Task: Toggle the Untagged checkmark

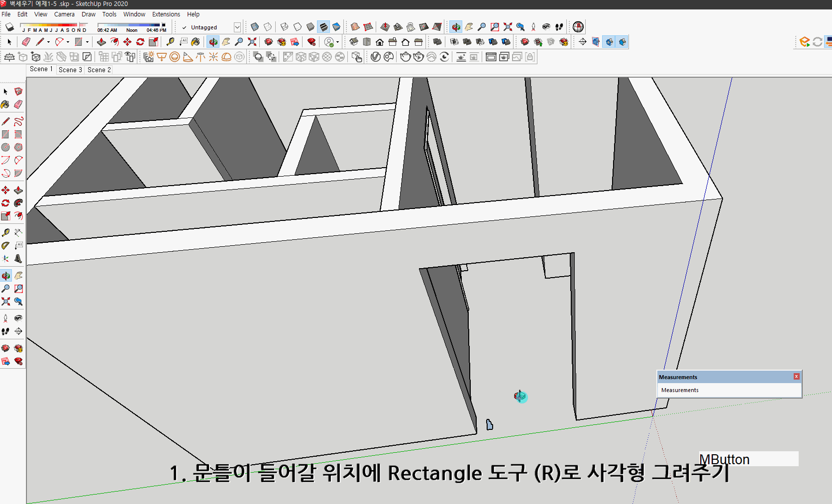Action: click(184, 27)
